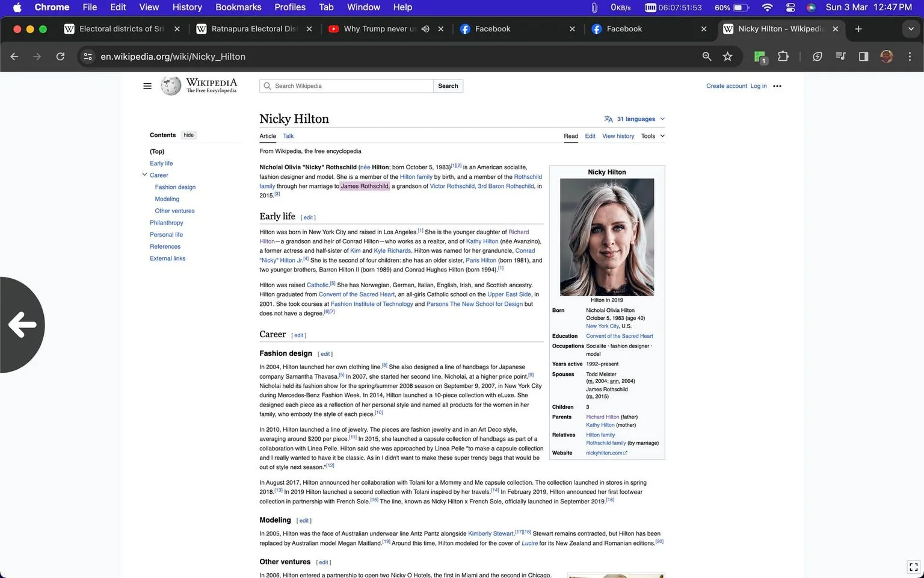Click the Siri icon in menu bar
The width and height of the screenshot is (924, 578).
click(x=811, y=7)
